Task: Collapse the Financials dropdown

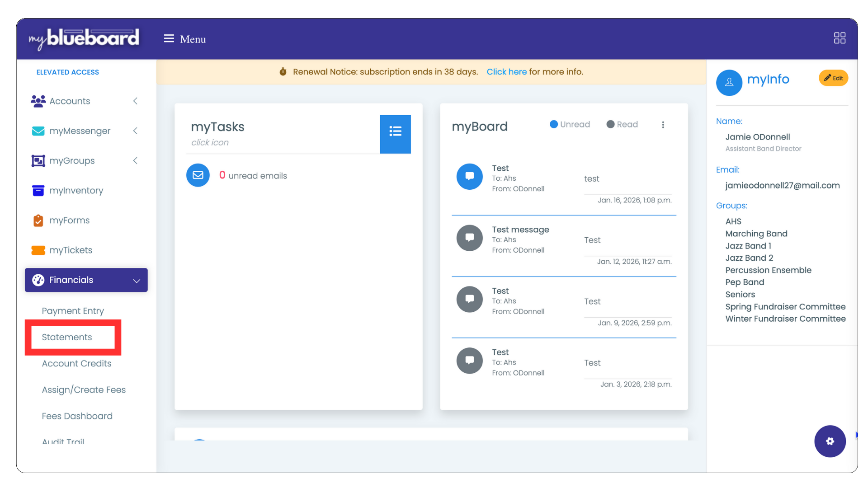Action: tap(86, 280)
